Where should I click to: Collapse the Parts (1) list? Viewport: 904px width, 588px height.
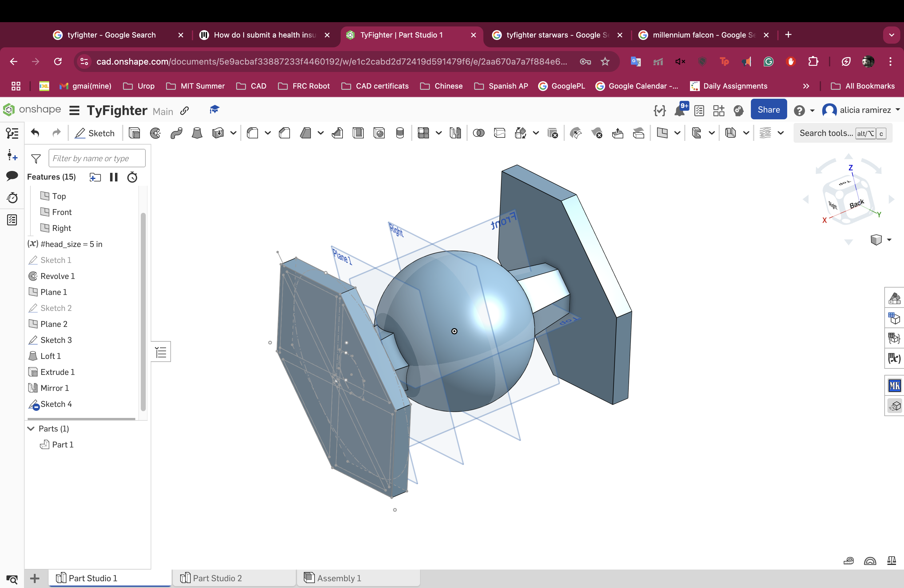[31, 428]
